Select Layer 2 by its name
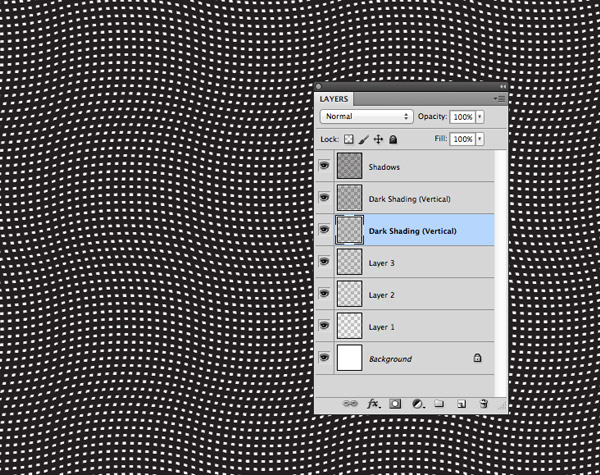Screen dimensions: 600x475 point(382,295)
